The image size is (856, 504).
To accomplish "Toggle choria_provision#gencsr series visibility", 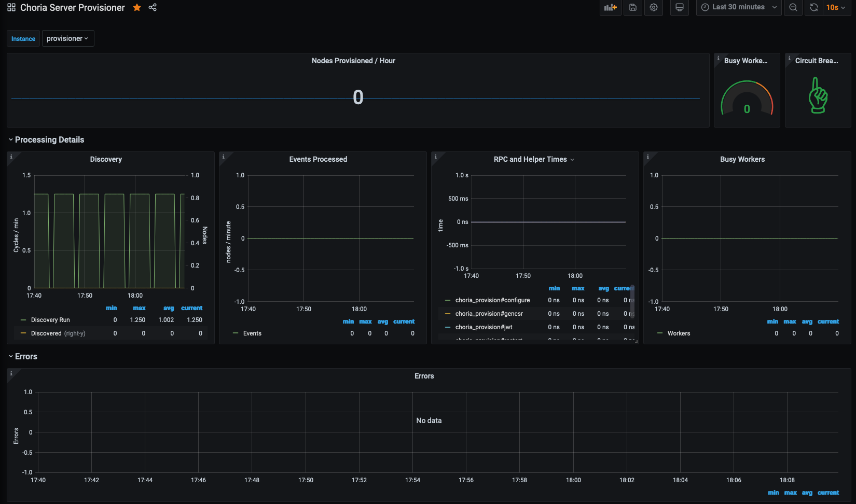I will click(489, 314).
